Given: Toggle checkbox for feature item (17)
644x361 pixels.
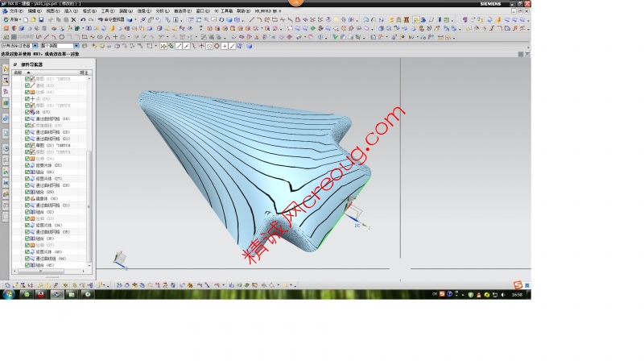Looking at the screenshot, I should point(28,112).
